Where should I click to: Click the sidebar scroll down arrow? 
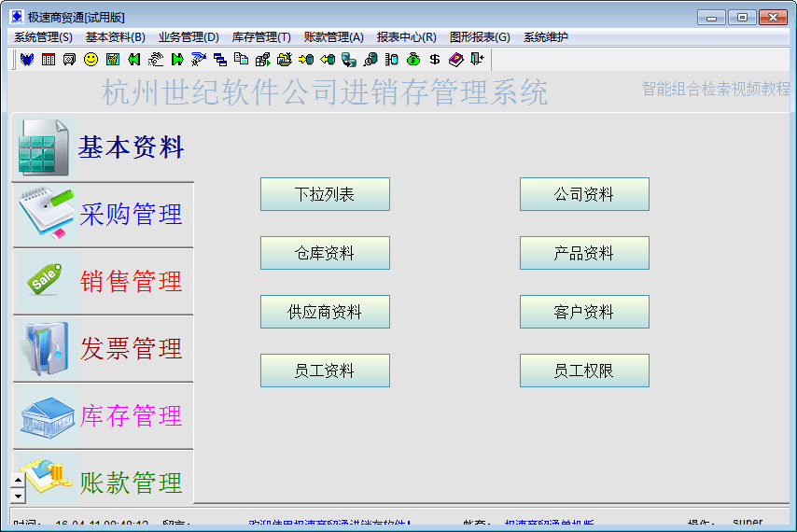[x=18, y=496]
